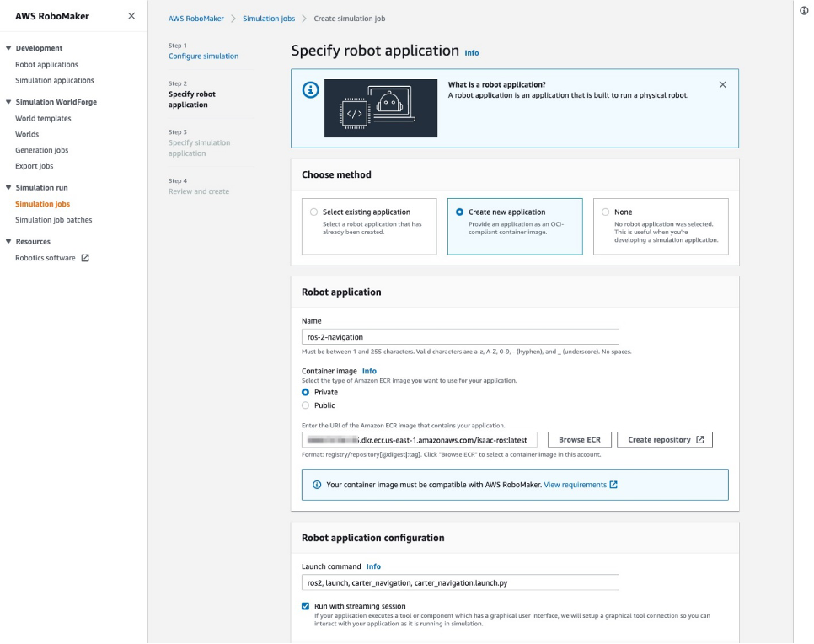Image resolution: width=814 pixels, height=644 pixels.
Task: Dismiss the robot application info banner
Action: [723, 84]
